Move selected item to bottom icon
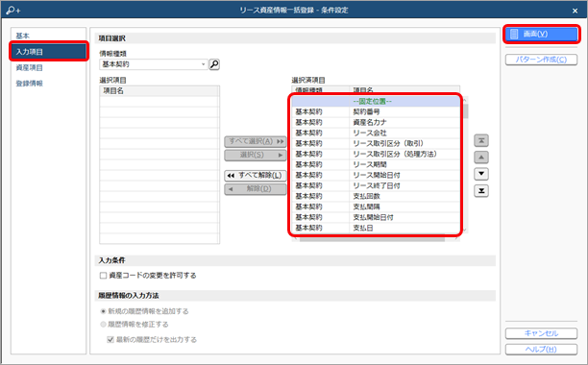This screenshot has height=365, width=588. click(x=481, y=191)
